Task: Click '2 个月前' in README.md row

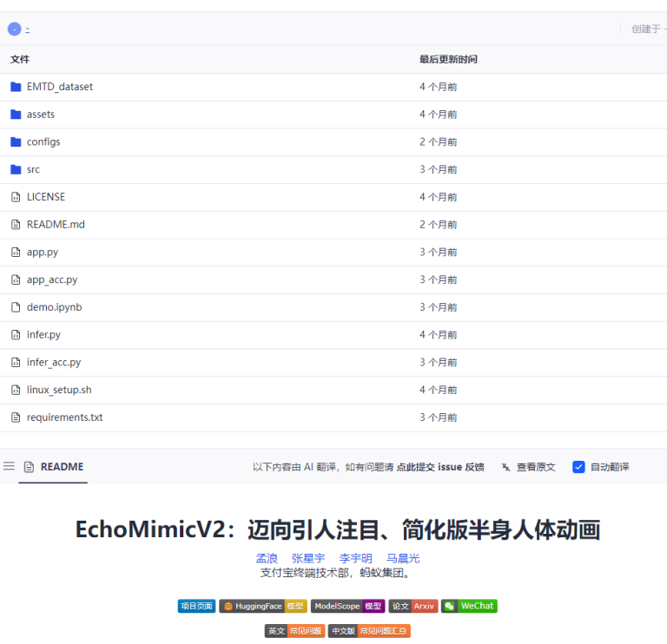Action: (438, 225)
